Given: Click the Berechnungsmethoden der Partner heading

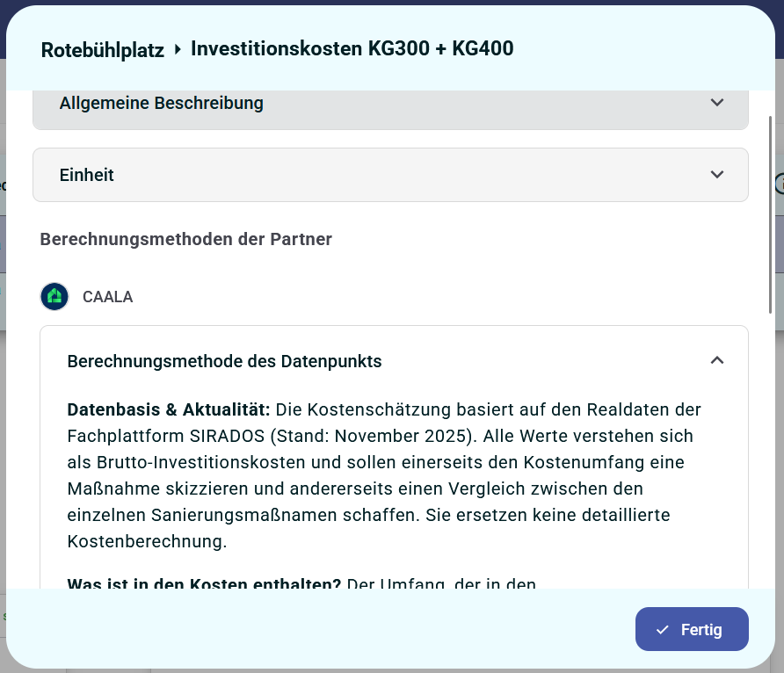Looking at the screenshot, I should click(186, 239).
